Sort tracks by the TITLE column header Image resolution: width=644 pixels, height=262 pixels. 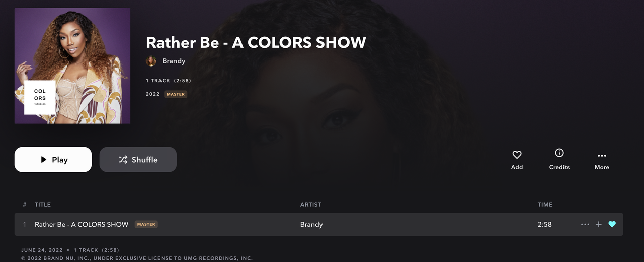point(43,205)
